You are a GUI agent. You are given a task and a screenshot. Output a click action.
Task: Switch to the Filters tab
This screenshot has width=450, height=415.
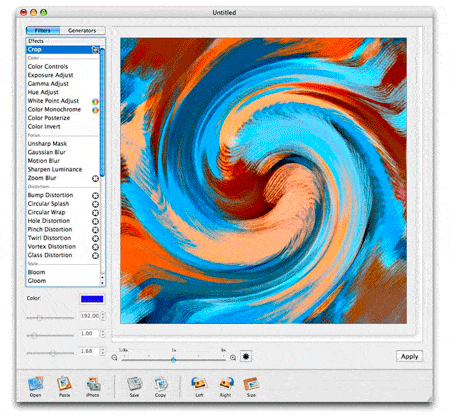(43, 30)
